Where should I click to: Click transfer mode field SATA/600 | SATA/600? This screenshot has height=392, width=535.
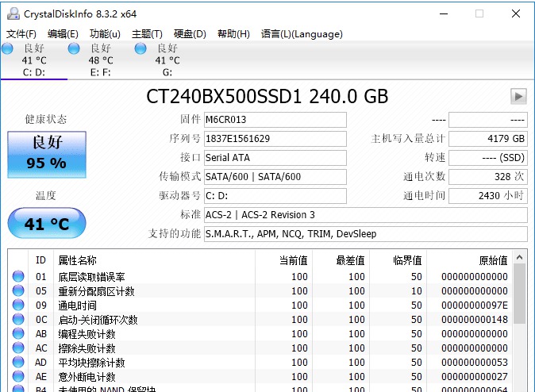[x=275, y=177]
